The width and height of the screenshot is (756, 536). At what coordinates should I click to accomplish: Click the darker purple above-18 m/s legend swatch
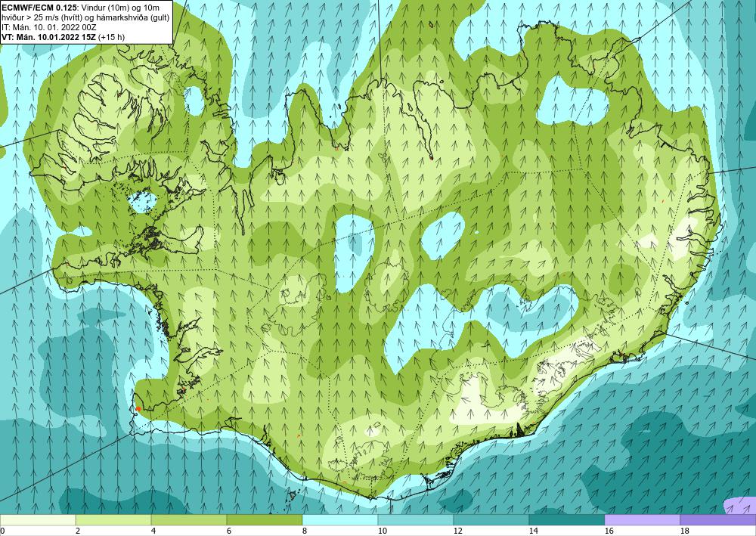718,520
